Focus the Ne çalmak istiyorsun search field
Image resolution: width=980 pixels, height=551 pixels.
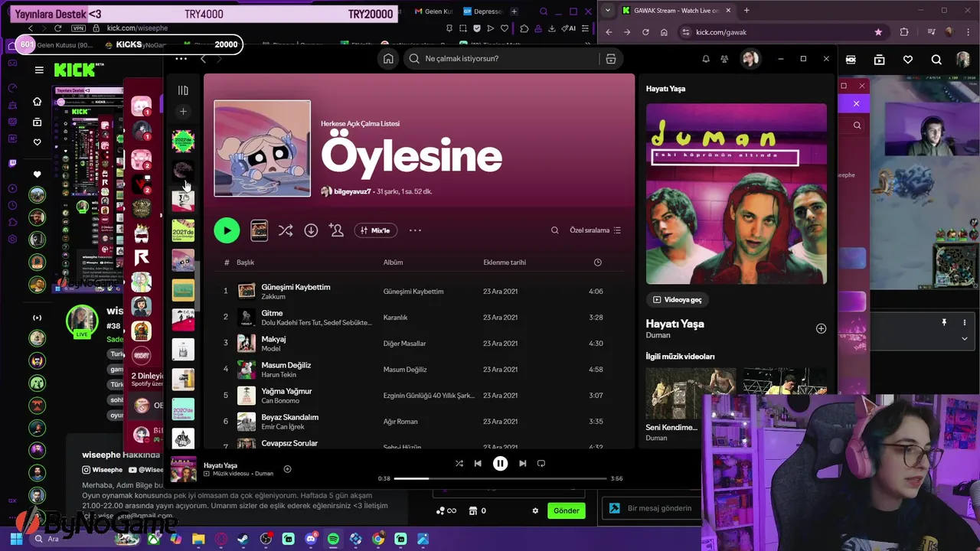(x=501, y=59)
